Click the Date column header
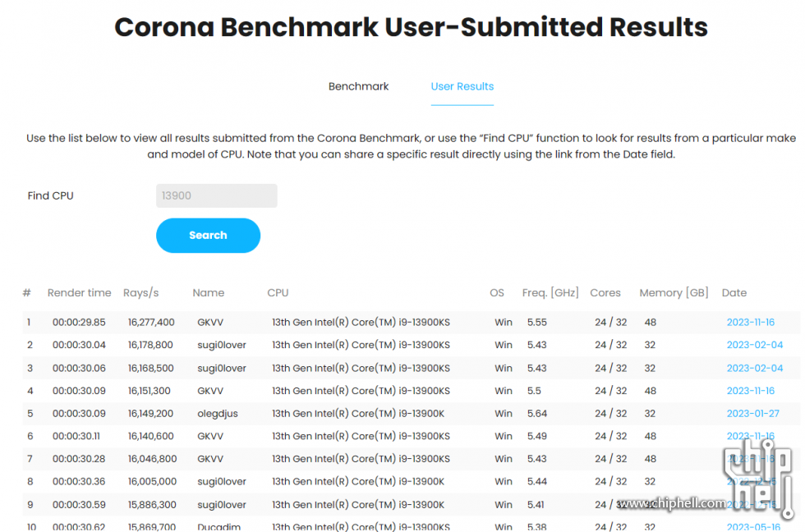The height and width of the screenshot is (532, 805). tap(734, 293)
